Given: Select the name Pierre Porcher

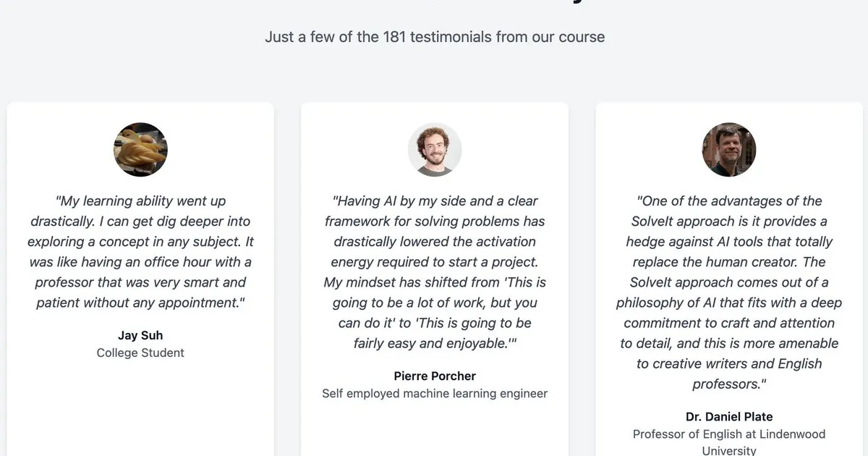Looking at the screenshot, I should (x=435, y=376).
